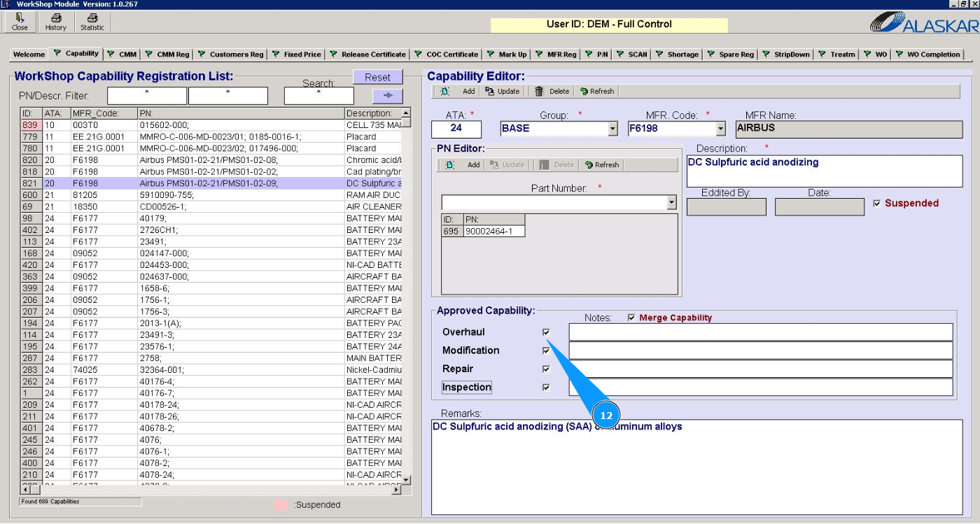Go to the Customers Reg tab
Image resolution: width=980 pixels, height=524 pixels.
coord(231,54)
